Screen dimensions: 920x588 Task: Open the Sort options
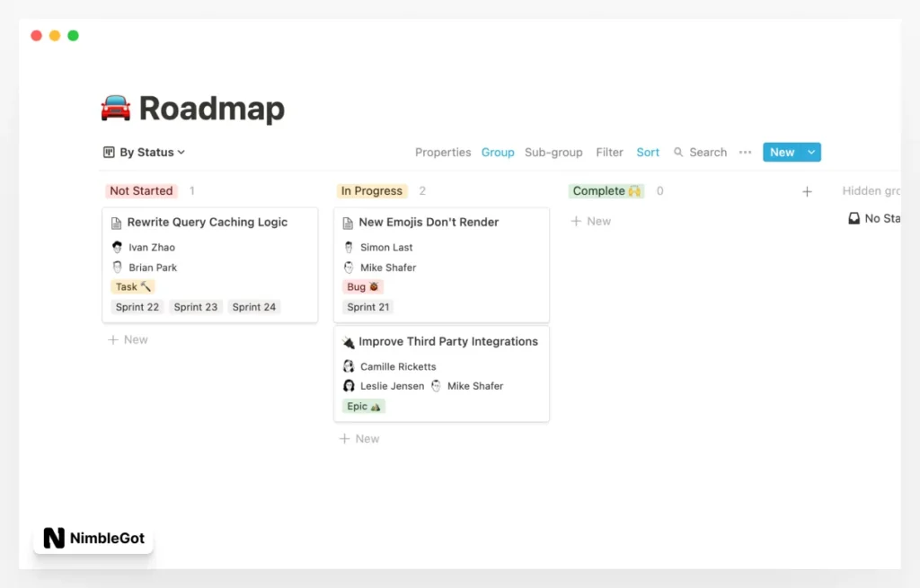648,152
